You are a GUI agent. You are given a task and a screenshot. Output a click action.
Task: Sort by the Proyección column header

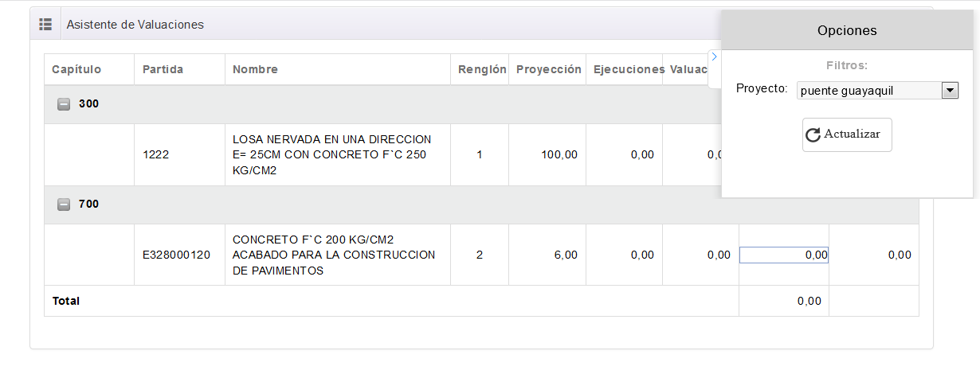(548, 69)
